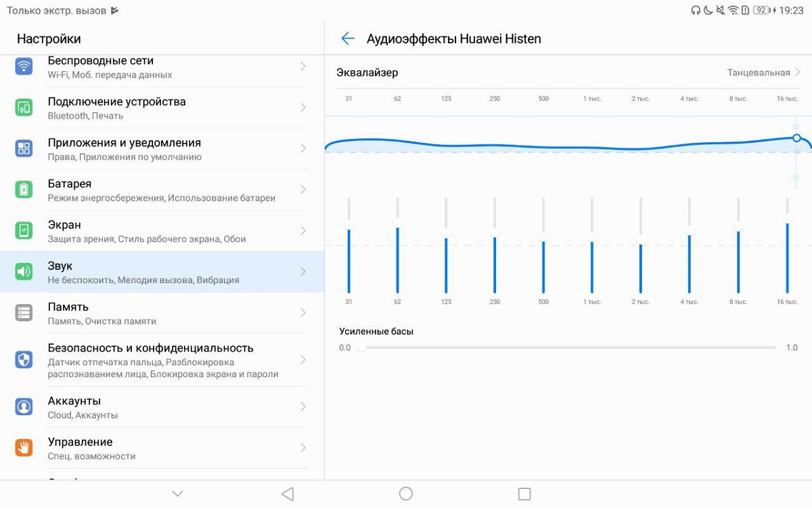
Task: Tap the Android home circle button
Action: point(406,494)
